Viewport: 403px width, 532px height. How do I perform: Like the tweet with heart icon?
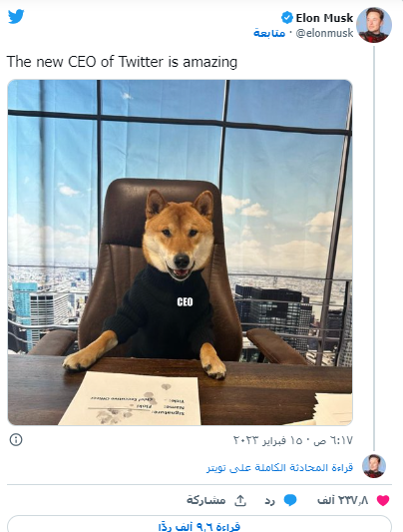pos(383,500)
